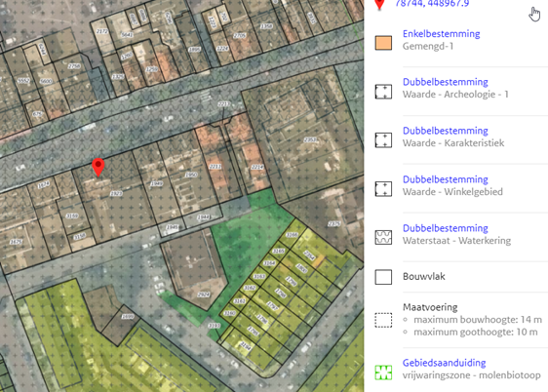Click the red pin icon in the panel header
This screenshot has height=392, width=548.
click(379, 4)
